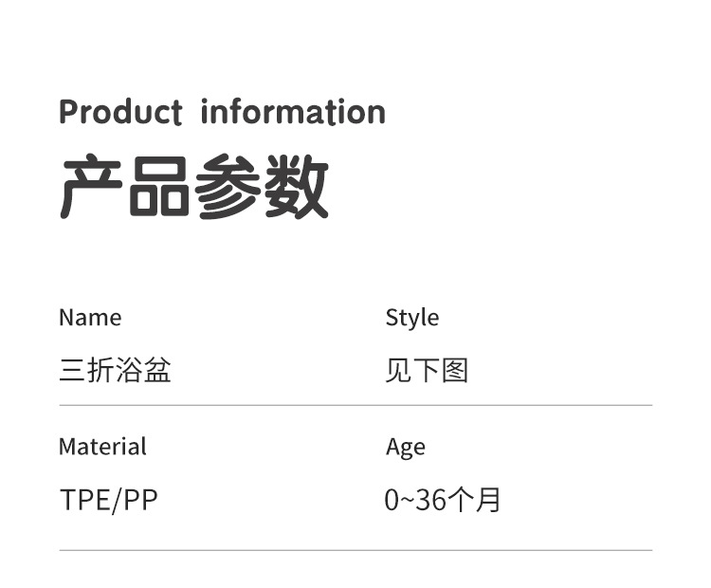Click the TPE/PP material value
Viewport: 711px width, 588px height.
[x=108, y=500]
